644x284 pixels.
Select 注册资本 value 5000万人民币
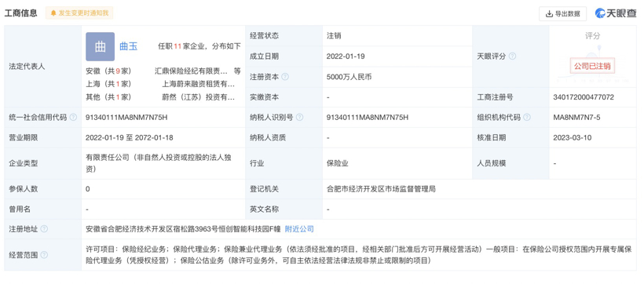click(349, 77)
